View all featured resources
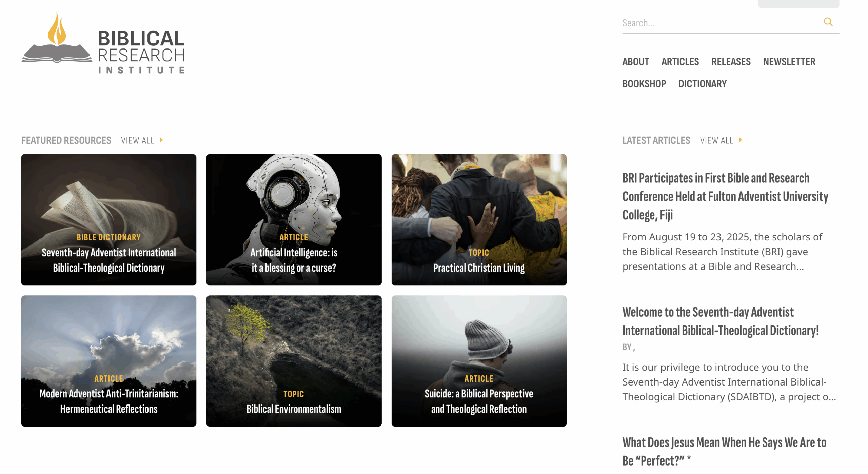 coord(138,140)
